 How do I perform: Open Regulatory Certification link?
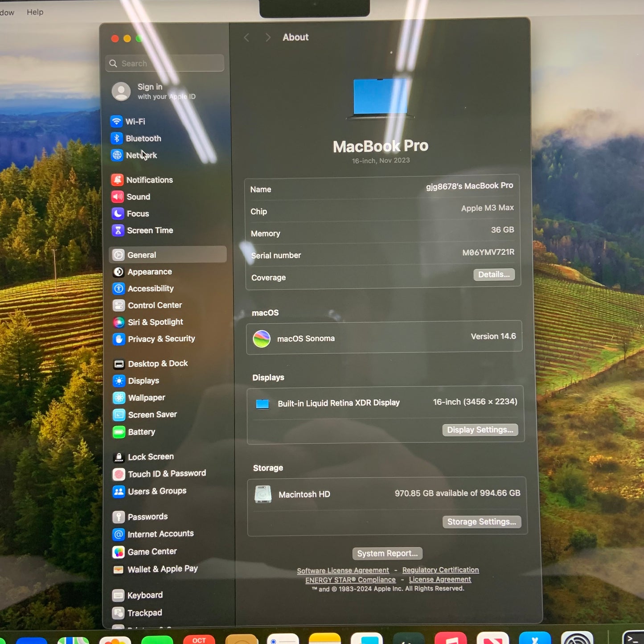click(440, 570)
